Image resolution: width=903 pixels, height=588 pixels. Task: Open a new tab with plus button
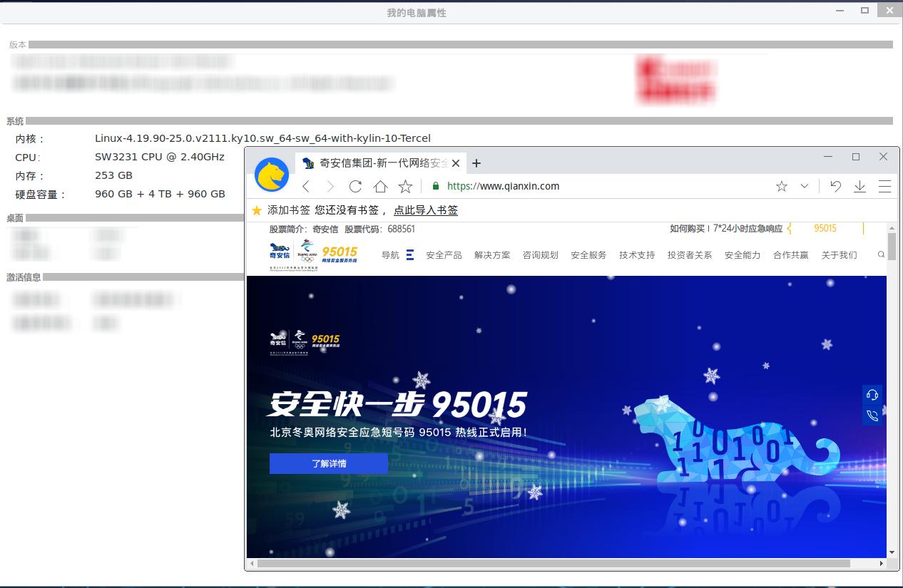coord(476,163)
